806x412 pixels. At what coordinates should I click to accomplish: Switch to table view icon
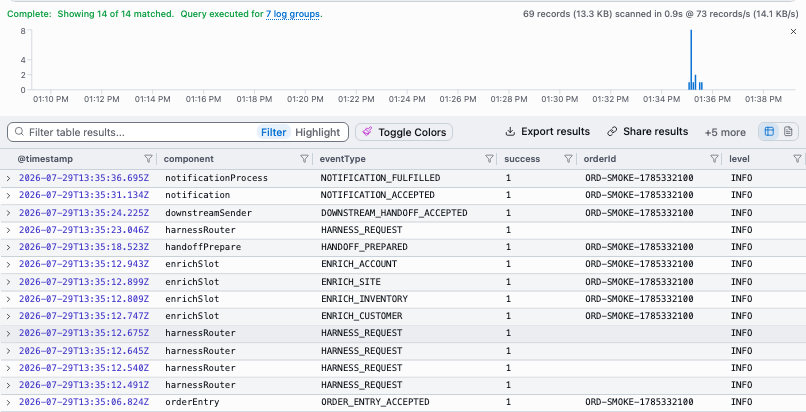point(769,132)
